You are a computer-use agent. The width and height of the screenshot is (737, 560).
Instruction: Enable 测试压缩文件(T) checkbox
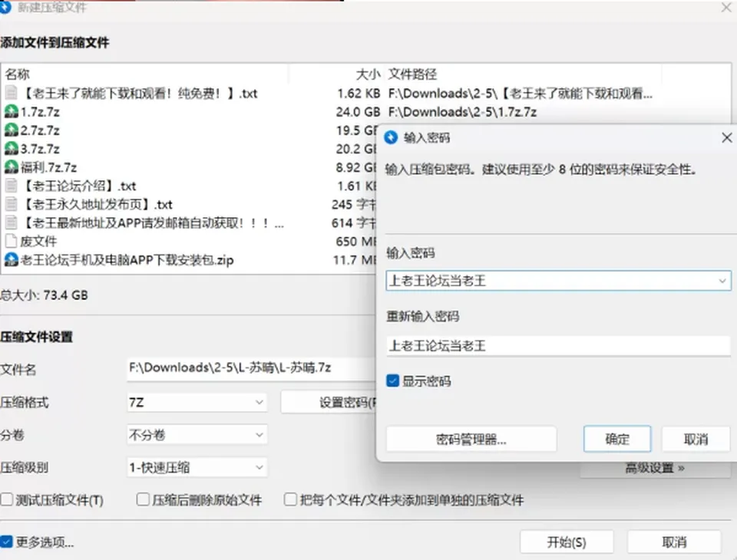point(7,499)
